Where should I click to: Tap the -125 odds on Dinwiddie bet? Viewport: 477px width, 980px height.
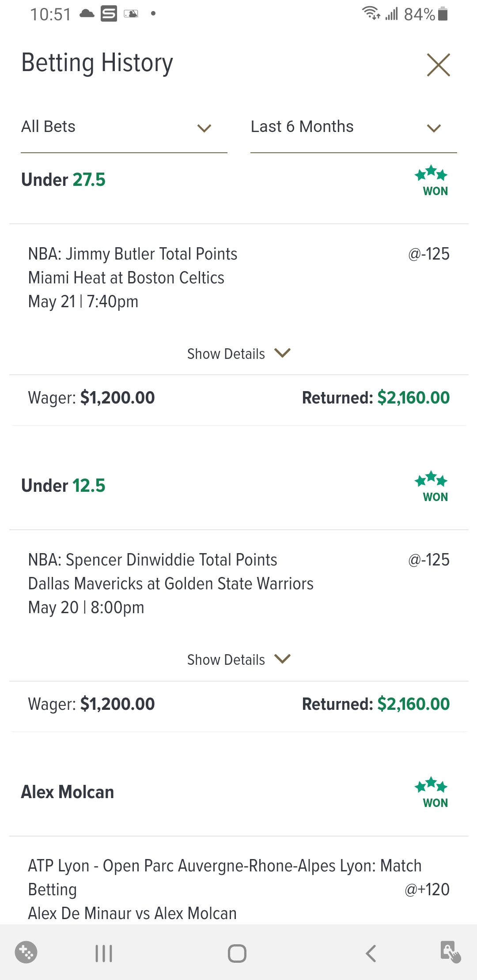click(x=429, y=560)
